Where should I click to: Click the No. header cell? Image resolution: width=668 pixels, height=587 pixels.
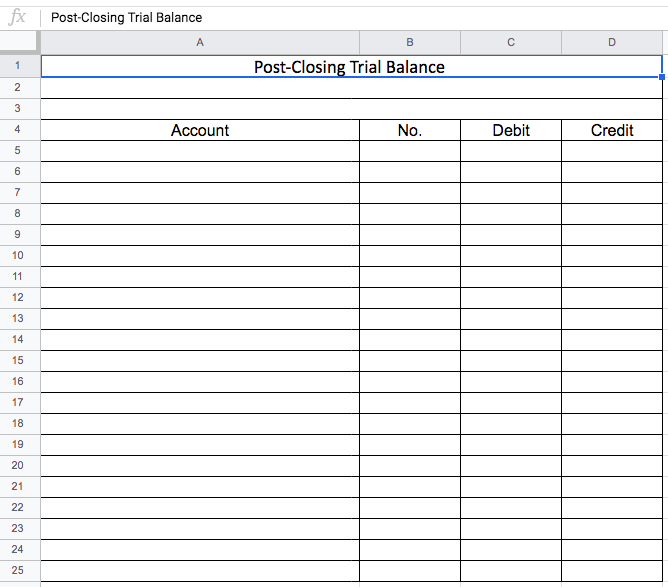tap(410, 130)
